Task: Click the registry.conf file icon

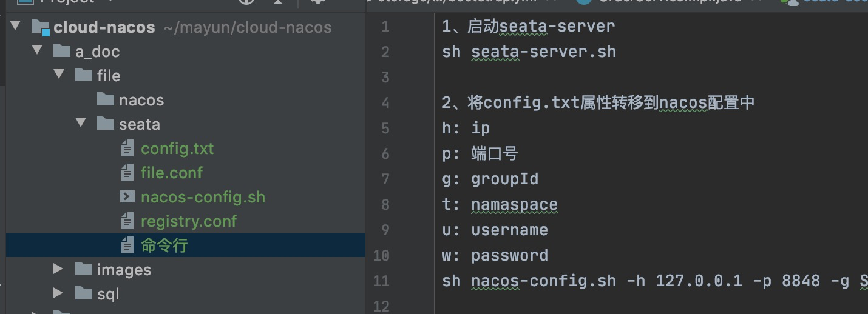Action: pos(127,221)
